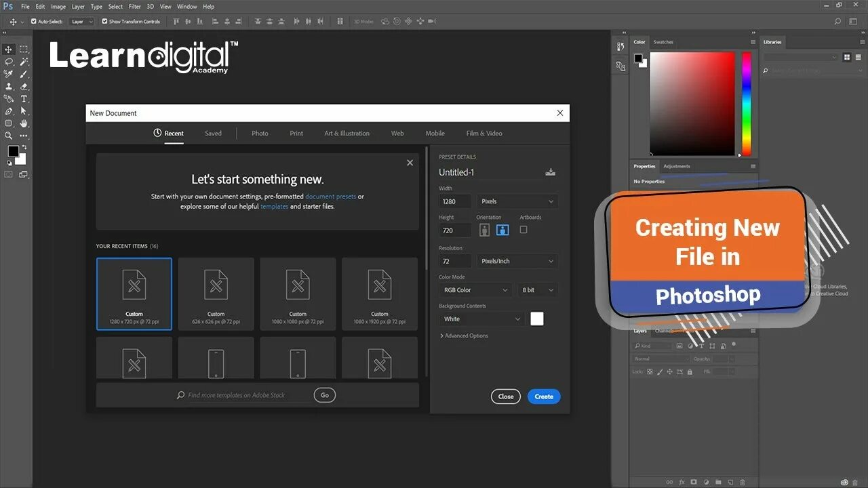Select the Path Selection arrow tool

(x=24, y=111)
